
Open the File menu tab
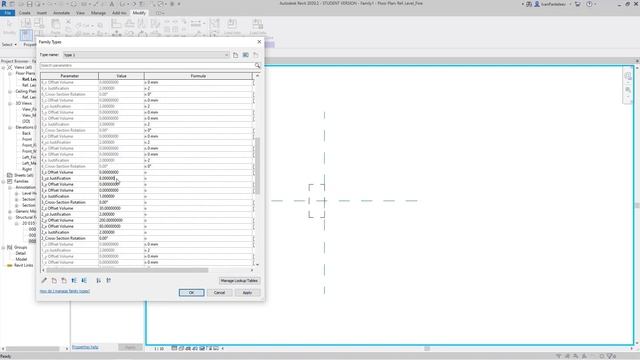pos(7,13)
